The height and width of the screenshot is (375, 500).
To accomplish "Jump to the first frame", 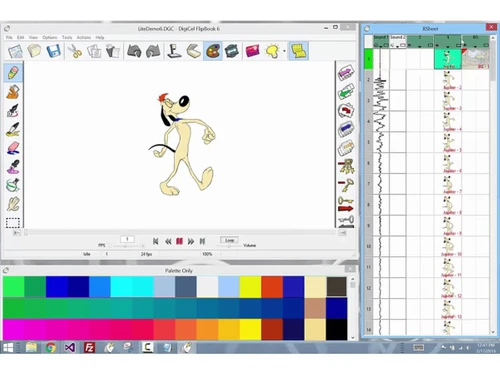I will (x=155, y=241).
